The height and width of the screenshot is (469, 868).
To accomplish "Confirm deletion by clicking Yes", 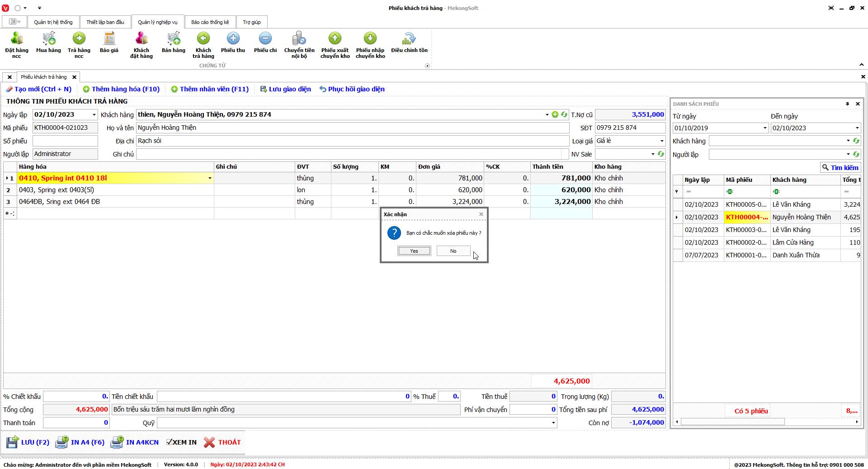I will tap(414, 251).
